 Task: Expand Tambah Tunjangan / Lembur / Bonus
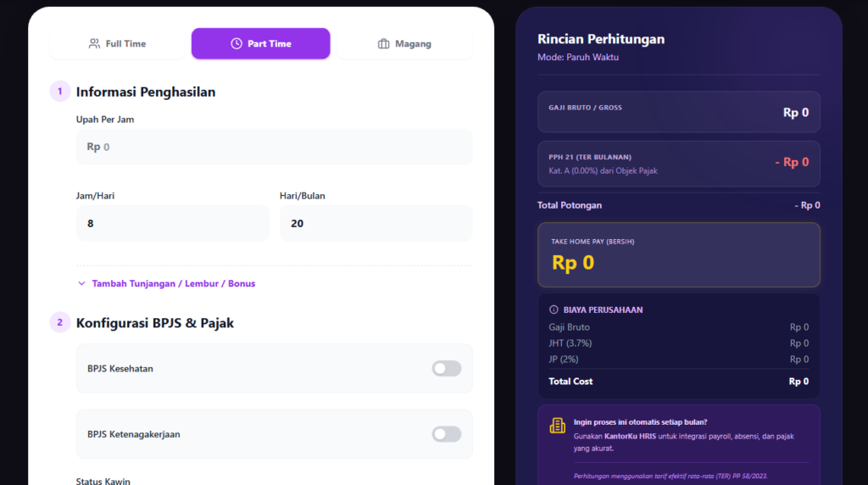click(x=173, y=283)
